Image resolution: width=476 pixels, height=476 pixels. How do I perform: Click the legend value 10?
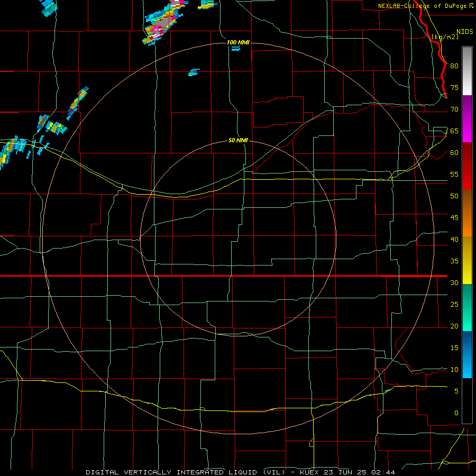pyautogui.click(x=454, y=370)
